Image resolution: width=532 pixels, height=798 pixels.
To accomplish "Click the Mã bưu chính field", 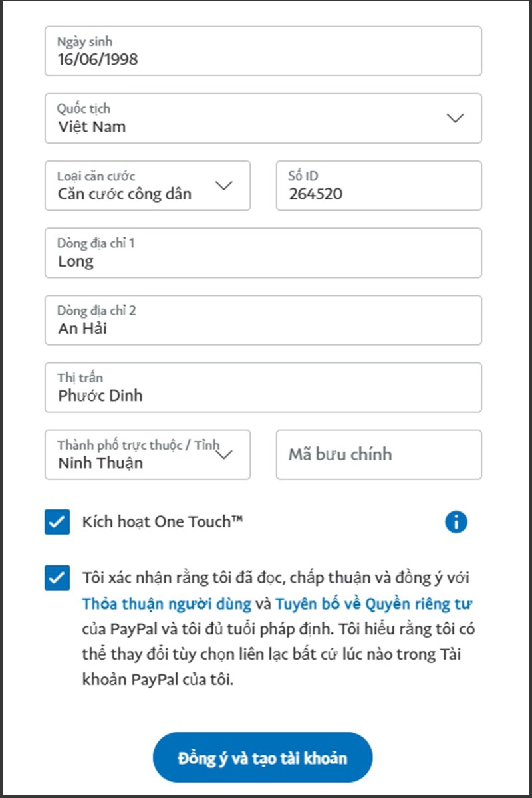I will (378, 455).
